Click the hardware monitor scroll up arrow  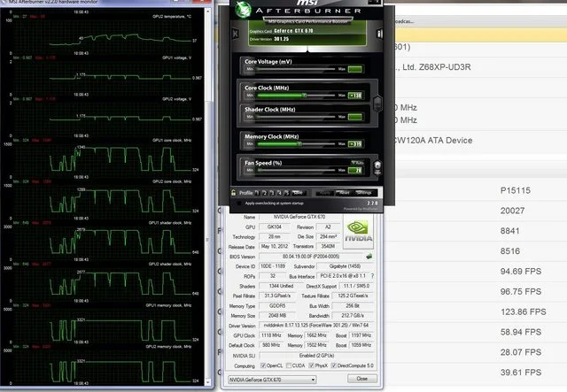[207, 12]
